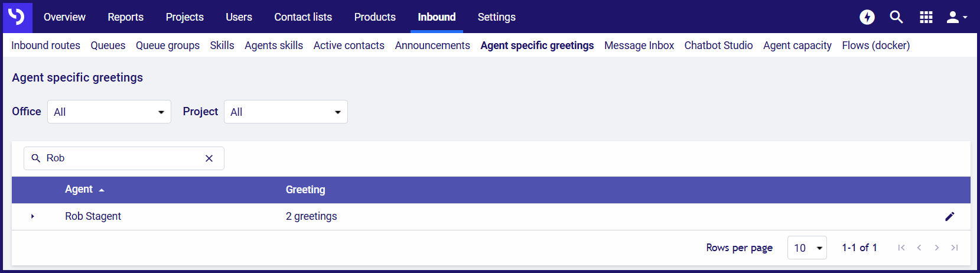Open the apps grid icon
Screen dimensions: 980x273
[926, 17]
